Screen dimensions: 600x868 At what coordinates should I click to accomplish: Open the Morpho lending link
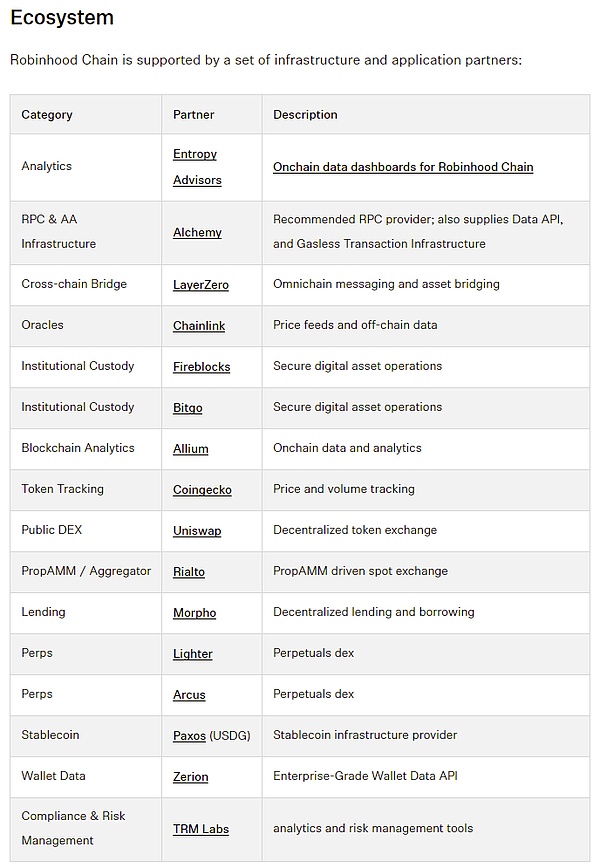(x=194, y=612)
